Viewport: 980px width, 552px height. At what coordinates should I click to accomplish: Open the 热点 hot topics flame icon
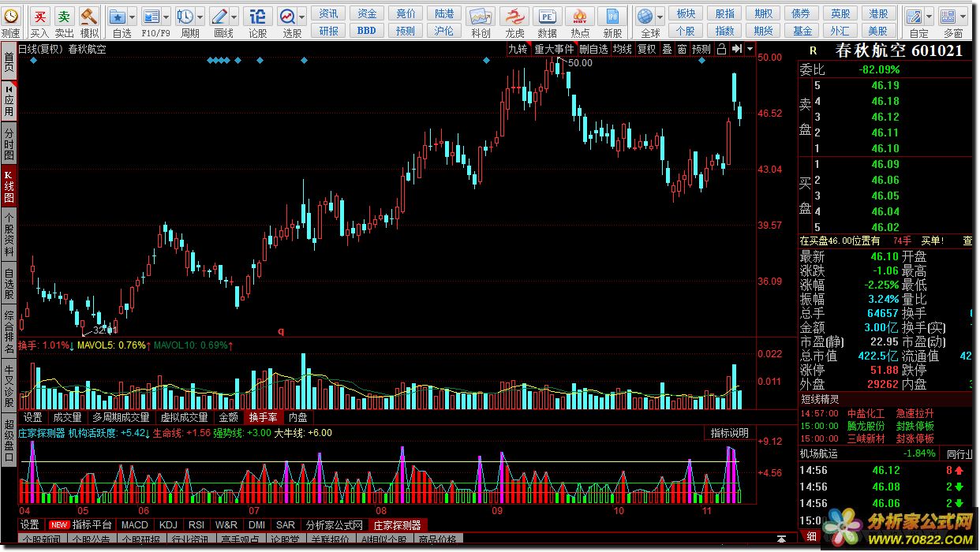(580, 16)
